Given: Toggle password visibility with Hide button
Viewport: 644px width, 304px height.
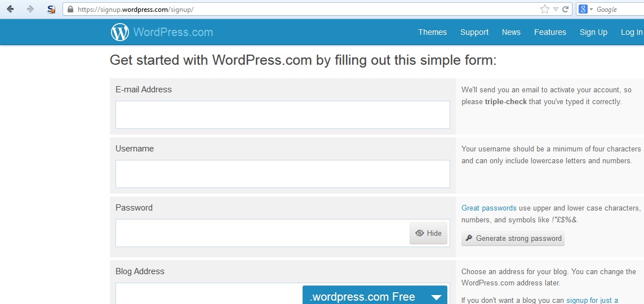Looking at the screenshot, I should tap(428, 233).
